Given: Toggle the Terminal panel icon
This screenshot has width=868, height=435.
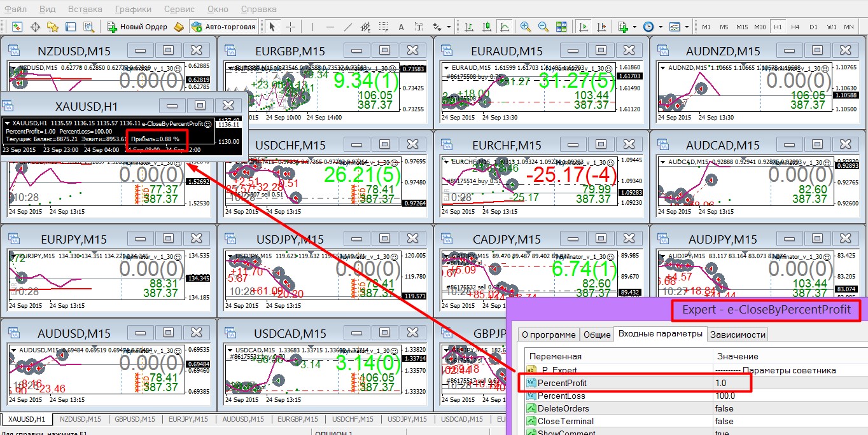Looking at the screenshot, I should 71,27.
